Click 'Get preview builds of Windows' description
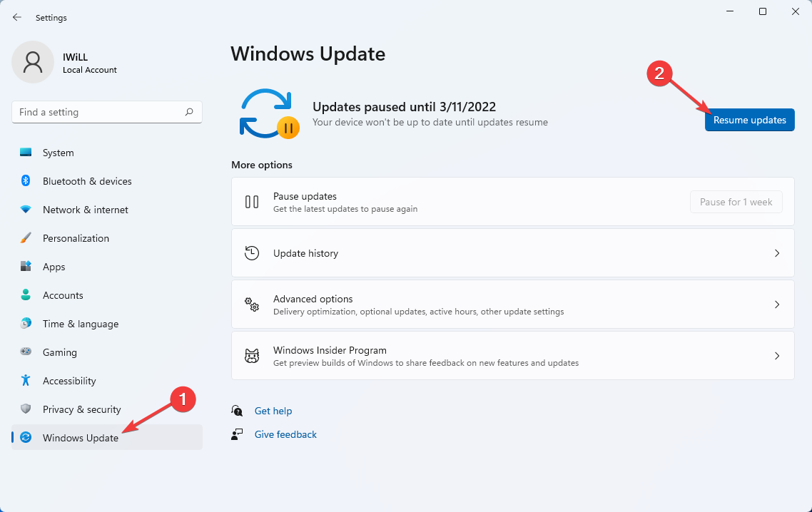The image size is (812, 512). coord(426,363)
